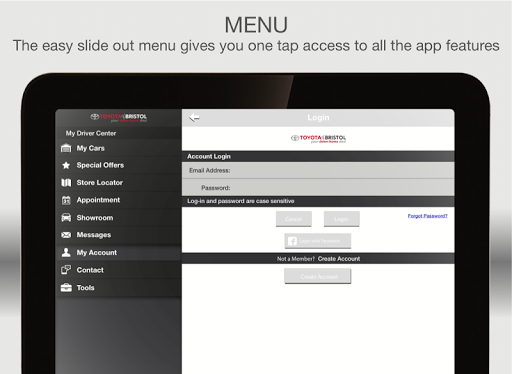
Task: Open the Tools menu entry
Action: tap(118, 287)
